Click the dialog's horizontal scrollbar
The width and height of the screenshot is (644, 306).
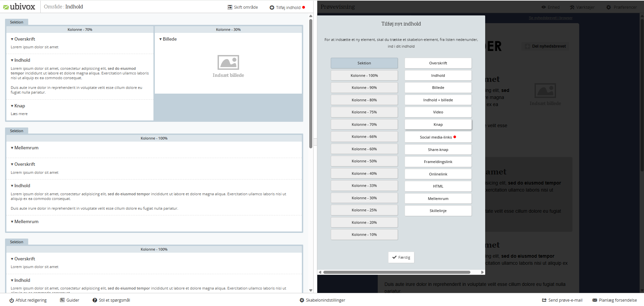[x=396, y=272]
